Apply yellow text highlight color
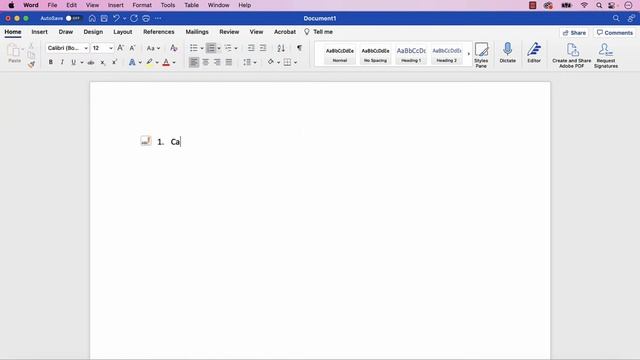Viewport: 640px width, 360px height. [149, 62]
